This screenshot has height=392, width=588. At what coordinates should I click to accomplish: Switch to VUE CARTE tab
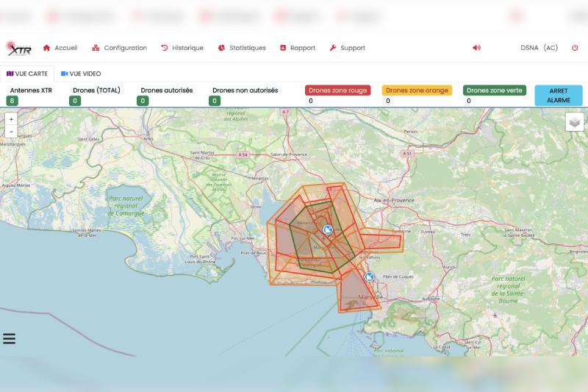[x=27, y=74]
